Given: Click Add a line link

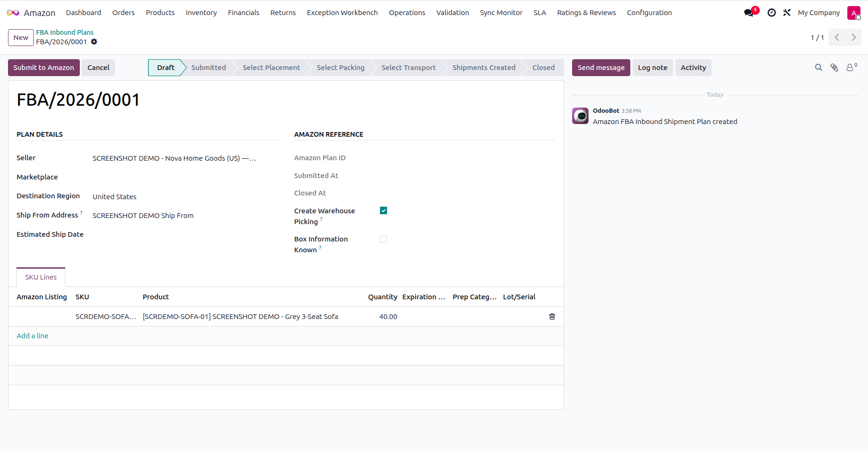Looking at the screenshot, I should pyautogui.click(x=32, y=336).
